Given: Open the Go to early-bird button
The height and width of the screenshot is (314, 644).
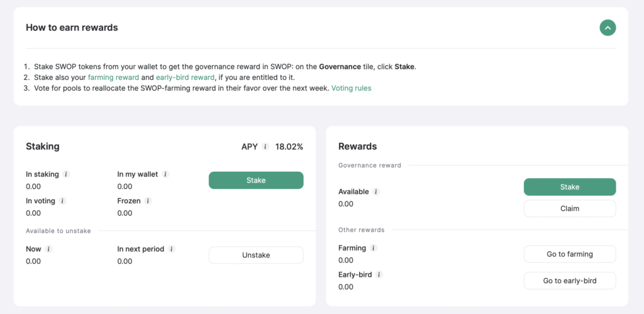Looking at the screenshot, I should (570, 281).
